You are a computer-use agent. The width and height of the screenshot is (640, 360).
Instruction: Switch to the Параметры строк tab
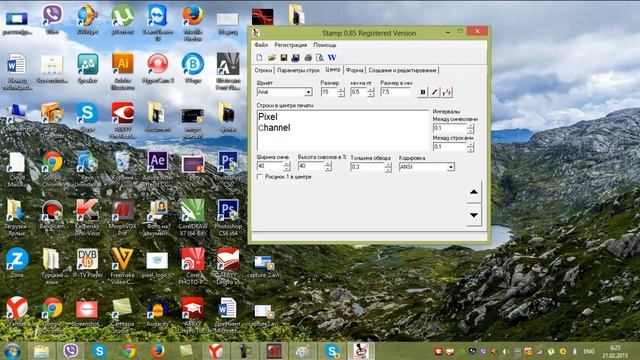[x=298, y=70]
